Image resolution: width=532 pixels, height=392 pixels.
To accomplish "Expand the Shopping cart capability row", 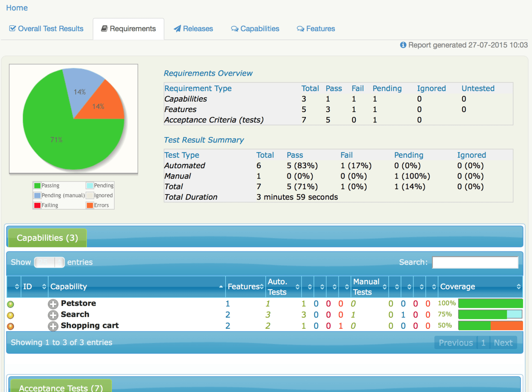I will (53, 326).
